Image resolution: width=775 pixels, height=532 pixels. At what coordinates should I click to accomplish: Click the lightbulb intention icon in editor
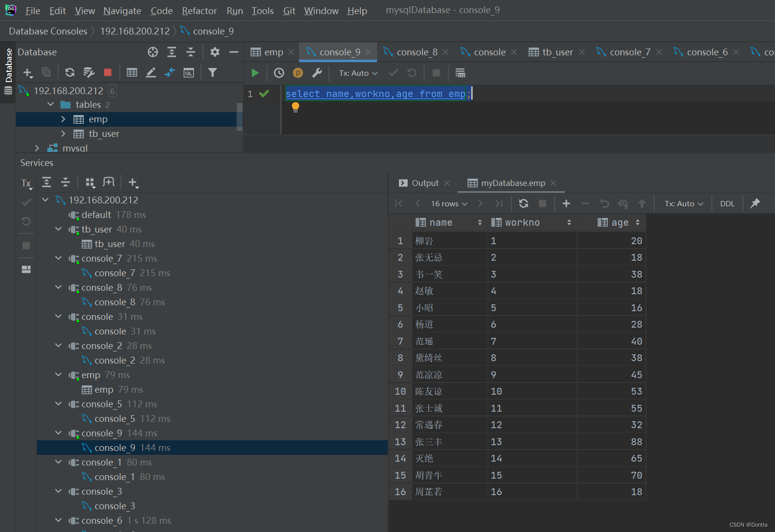click(296, 108)
